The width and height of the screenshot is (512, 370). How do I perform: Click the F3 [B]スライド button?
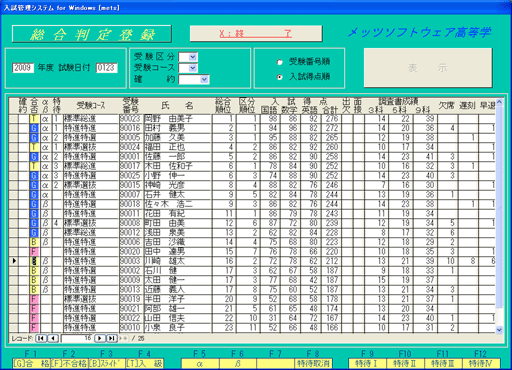(x=107, y=364)
